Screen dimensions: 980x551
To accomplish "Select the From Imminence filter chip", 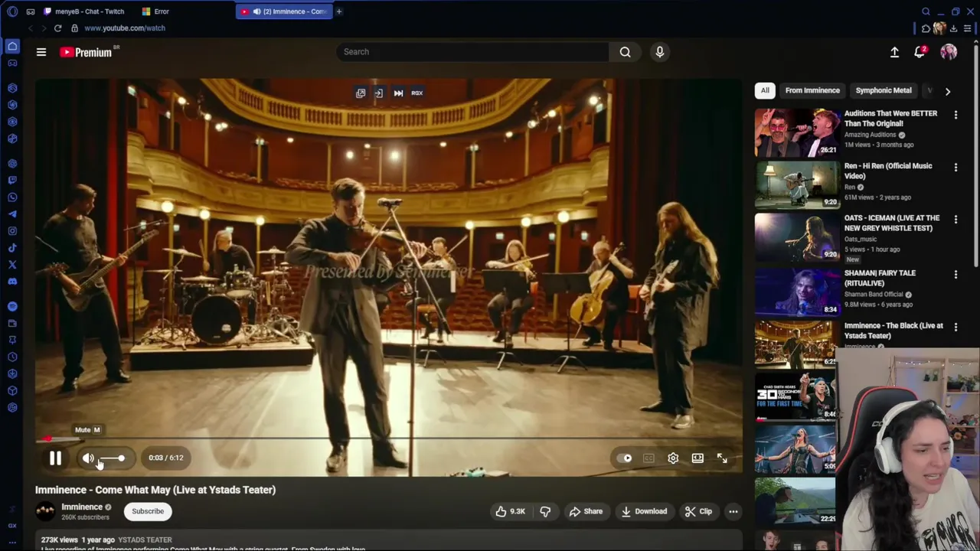I will click(812, 90).
